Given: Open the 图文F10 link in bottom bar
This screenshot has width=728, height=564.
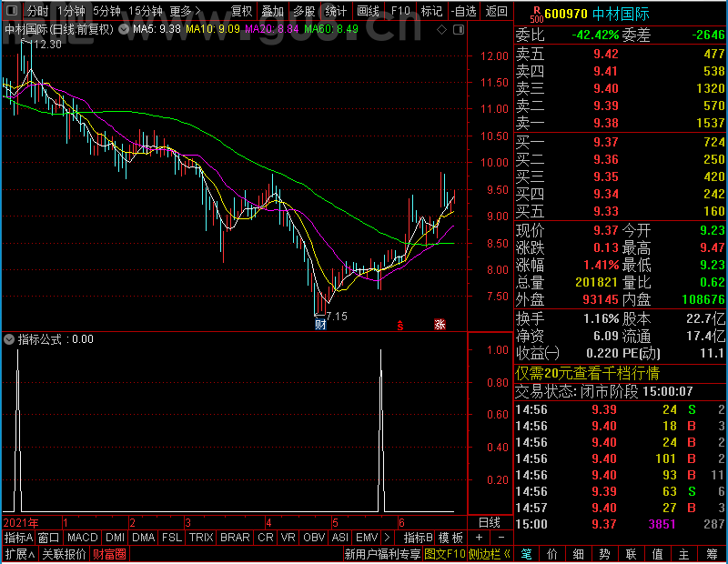Looking at the screenshot, I should [445, 554].
